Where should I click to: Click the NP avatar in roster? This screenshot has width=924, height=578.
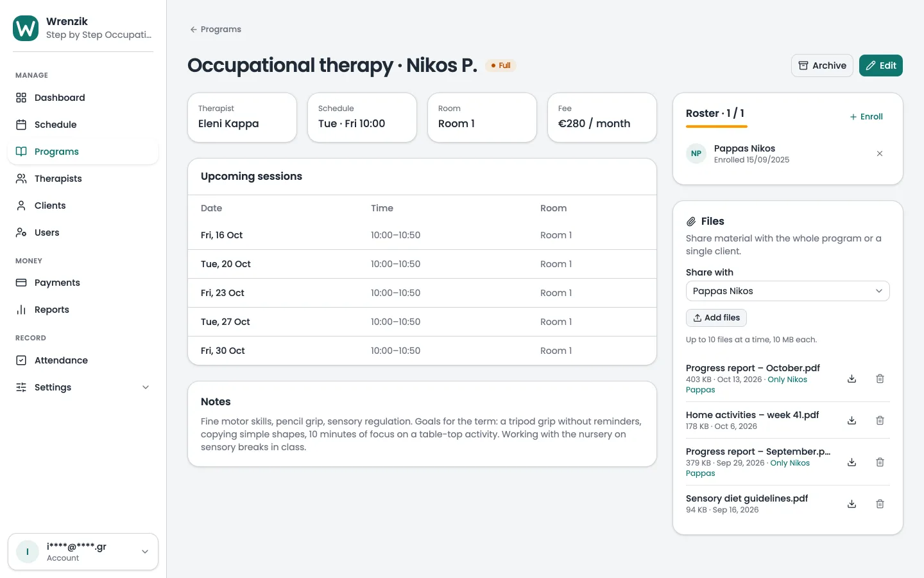pos(696,153)
